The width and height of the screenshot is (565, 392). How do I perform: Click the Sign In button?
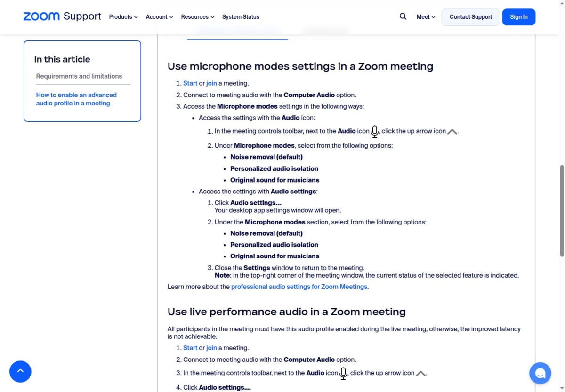pos(519,17)
